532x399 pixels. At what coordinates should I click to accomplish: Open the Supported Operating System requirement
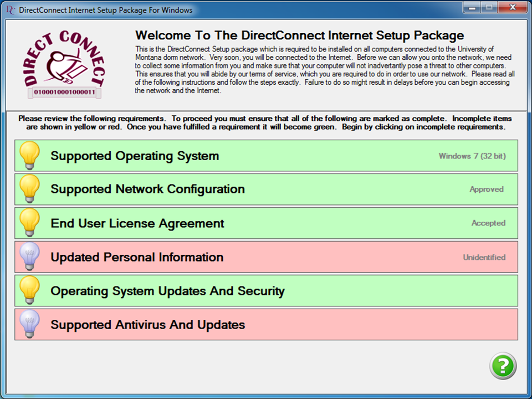coord(267,155)
